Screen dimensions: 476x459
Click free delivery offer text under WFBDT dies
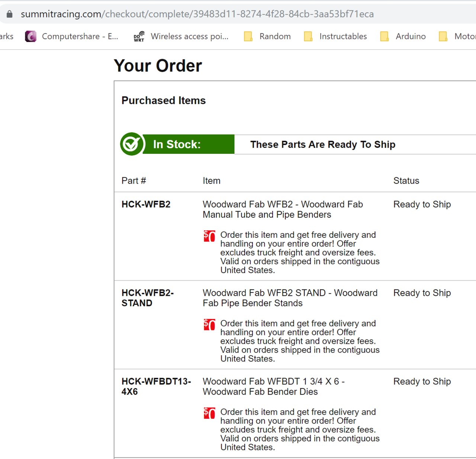tap(300, 430)
